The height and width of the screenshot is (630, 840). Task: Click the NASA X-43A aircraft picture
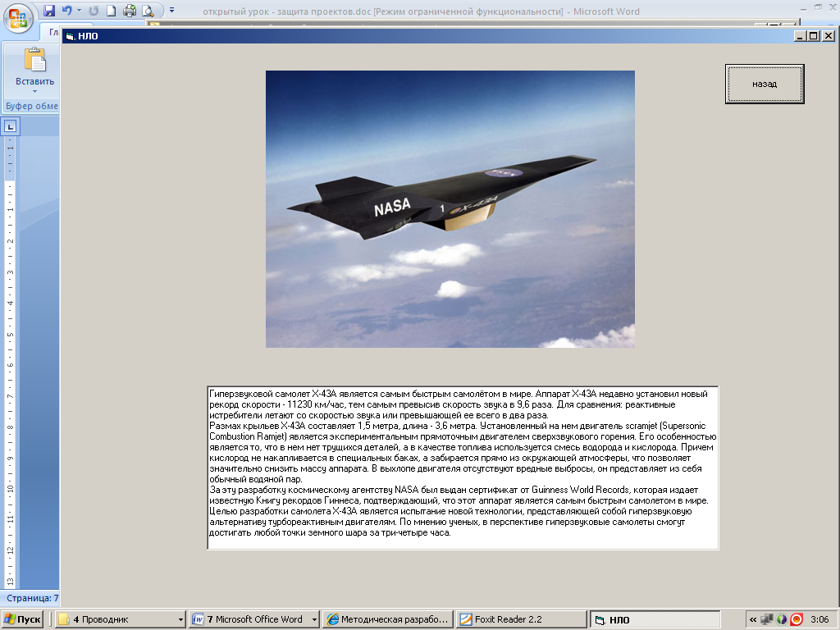[x=450, y=209]
